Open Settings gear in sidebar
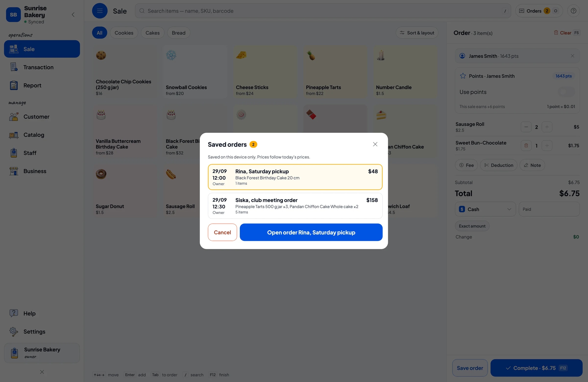This screenshot has height=382, width=588. click(14, 331)
